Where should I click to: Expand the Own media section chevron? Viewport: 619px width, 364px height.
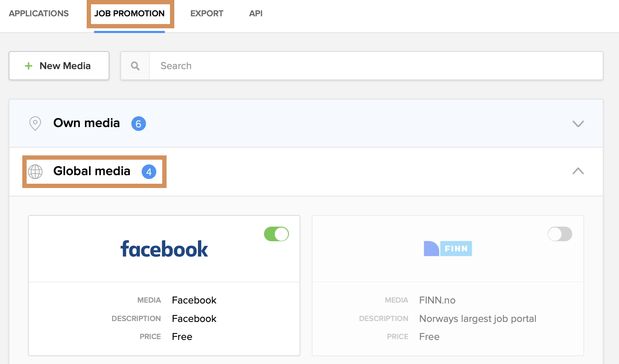tap(578, 124)
